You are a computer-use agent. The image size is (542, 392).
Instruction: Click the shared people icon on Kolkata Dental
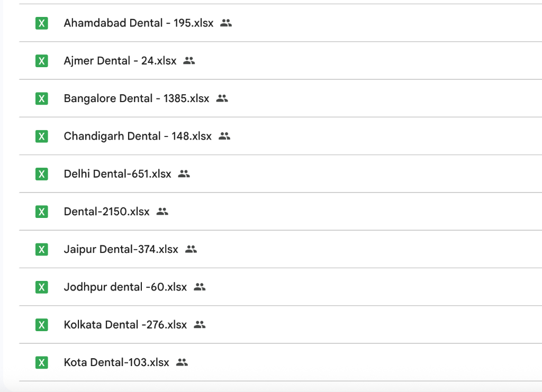tap(200, 325)
